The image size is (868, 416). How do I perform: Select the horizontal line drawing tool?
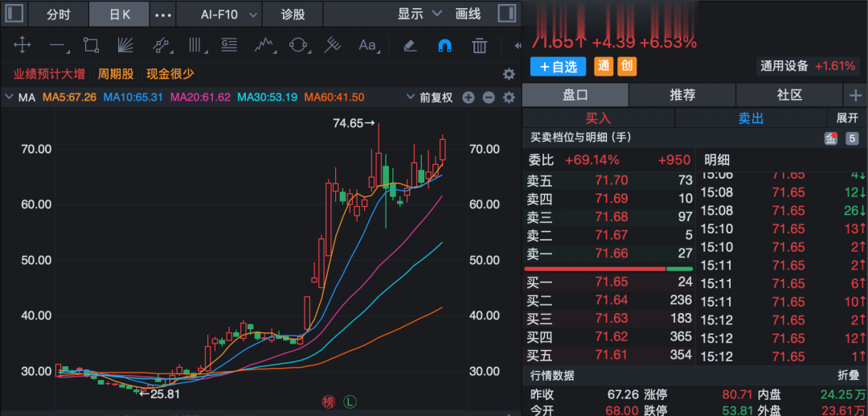pyautogui.click(x=58, y=45)
